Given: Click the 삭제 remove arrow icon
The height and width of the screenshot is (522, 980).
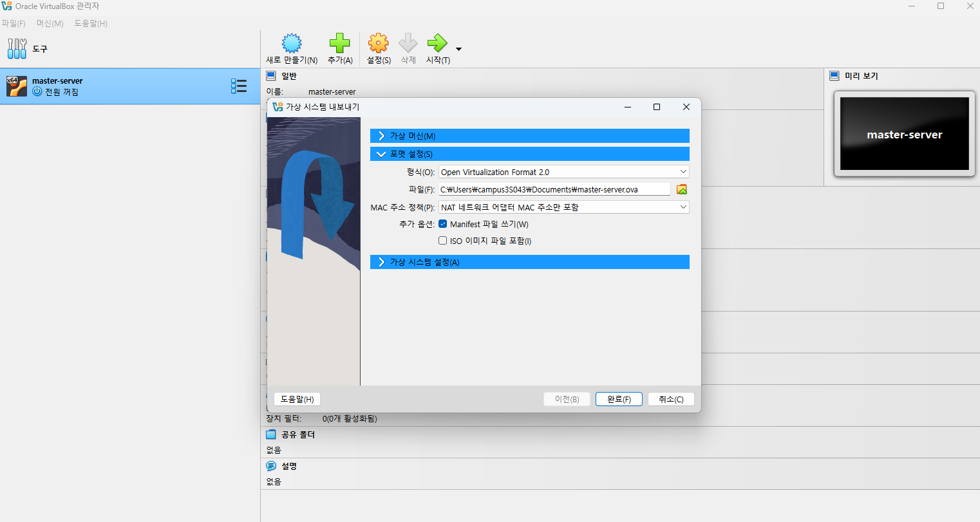Looking at the screenshot, I should pos(408,43).
